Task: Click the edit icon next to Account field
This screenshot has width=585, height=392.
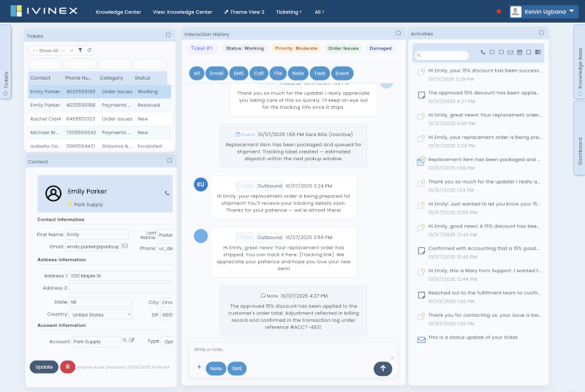Action: click(132, 341)
